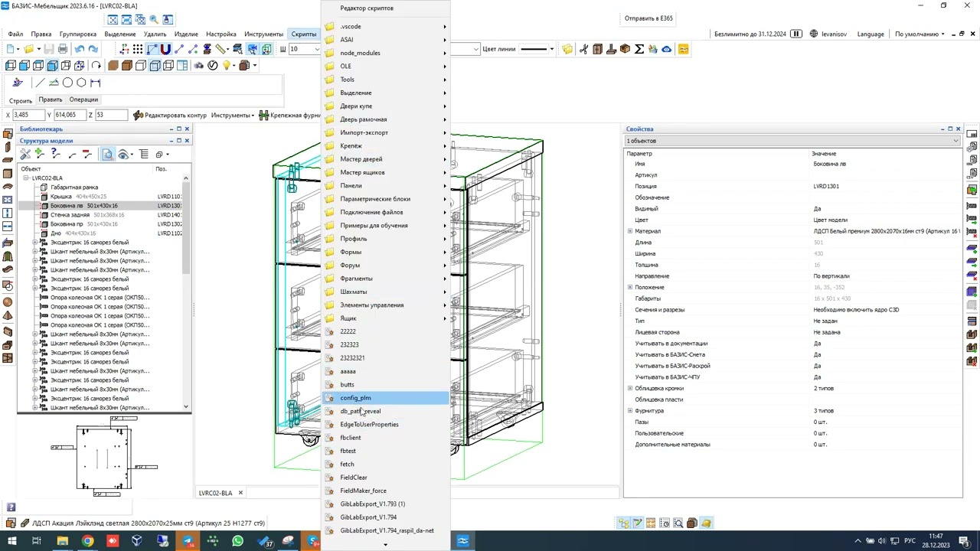The height and width of the screenshot is (551, 980).
Task: Click the Undo arrow icon
Action: coord(80,49)
